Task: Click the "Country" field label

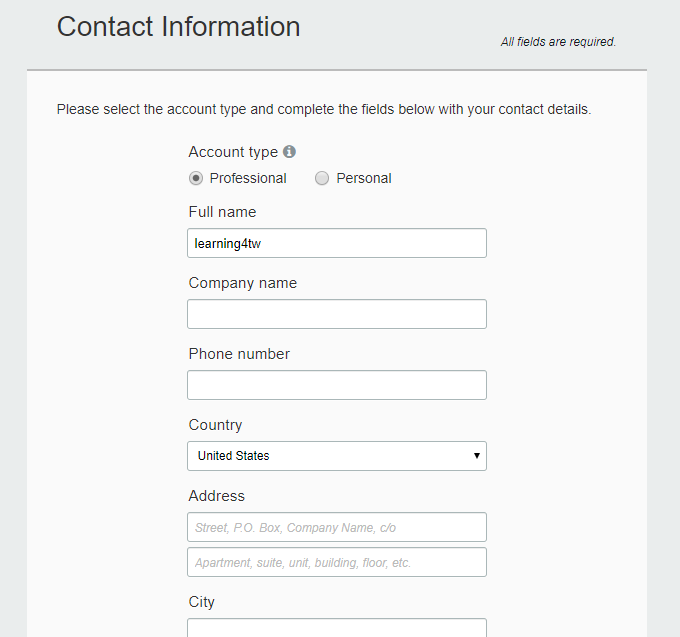Action: point(215,425)
